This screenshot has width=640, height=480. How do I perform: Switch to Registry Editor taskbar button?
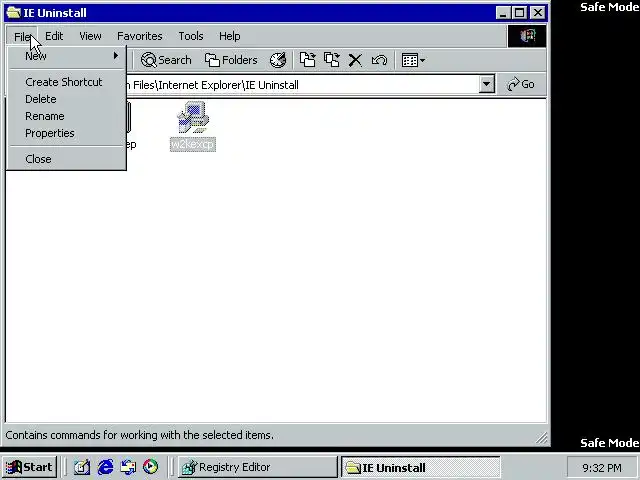258,467
